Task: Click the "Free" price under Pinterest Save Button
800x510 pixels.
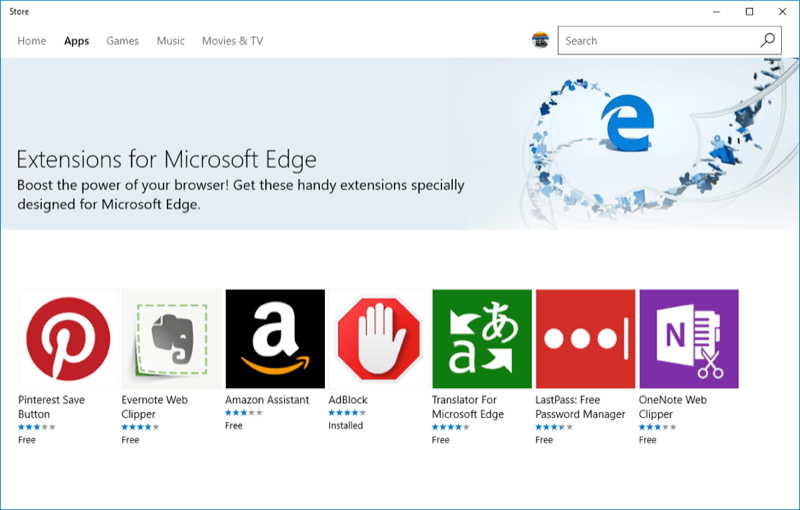Action: [x=27, y=440]
